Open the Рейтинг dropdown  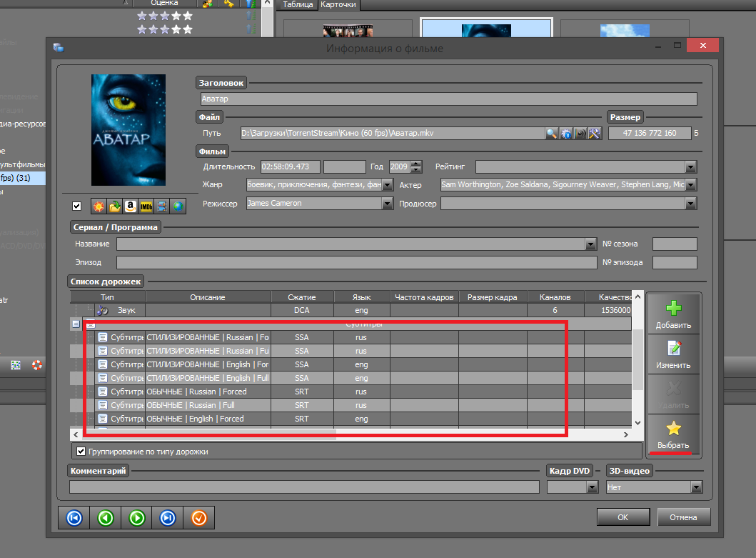pyautogui.click(x=690, y=167)
